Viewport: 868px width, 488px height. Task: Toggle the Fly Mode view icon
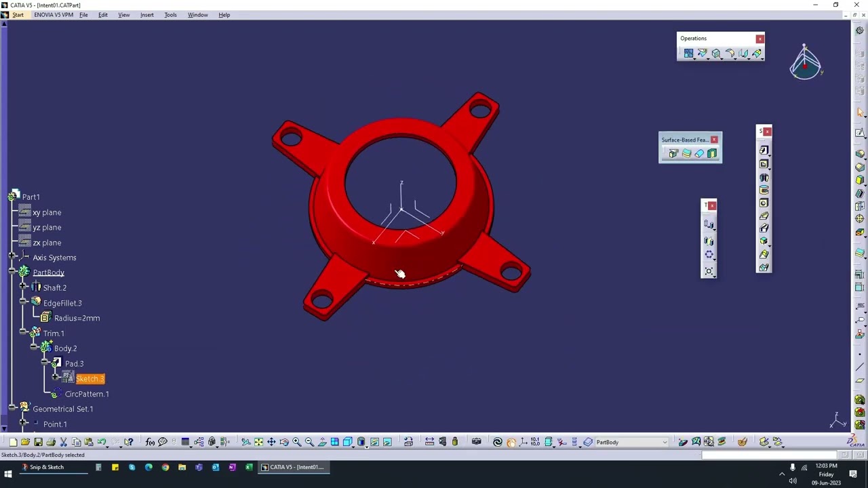[x=245, y=442]
